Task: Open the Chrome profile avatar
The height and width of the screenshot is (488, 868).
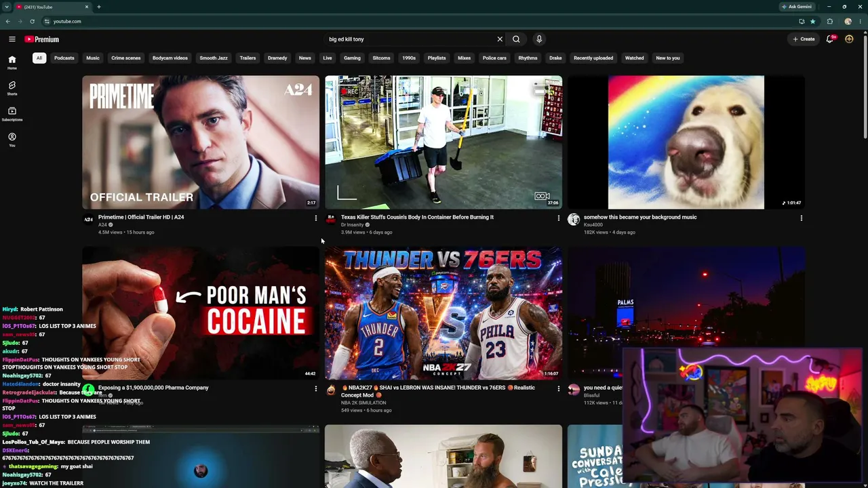Action: (848, 21)
